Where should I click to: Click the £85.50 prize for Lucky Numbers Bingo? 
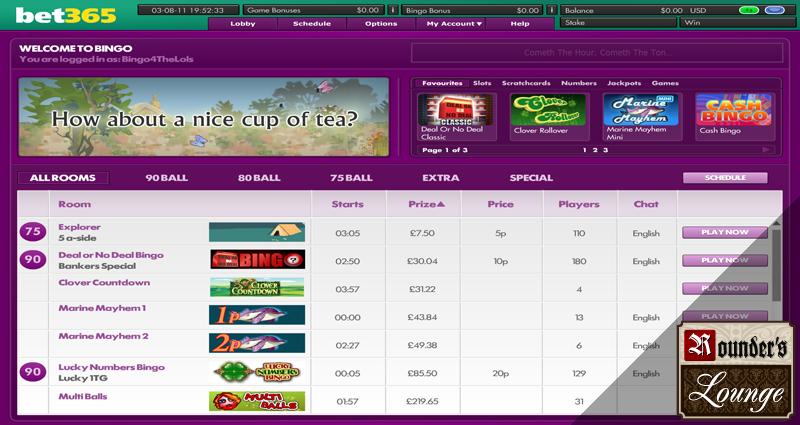[422, 373]
